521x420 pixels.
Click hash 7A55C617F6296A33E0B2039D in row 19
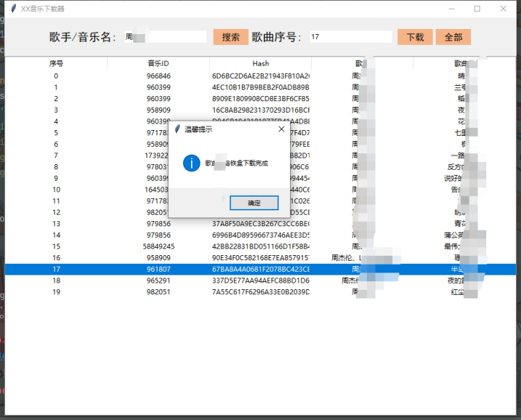pyautogui.click(x=260, y=292)
